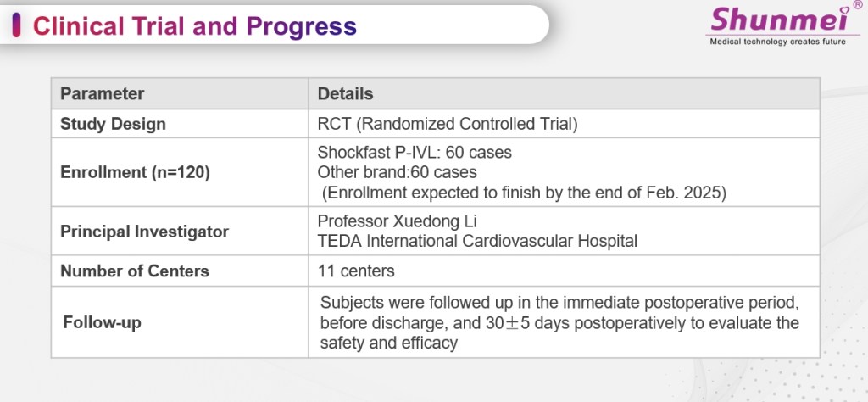The width and height of the screenshot is (868, 402).
Task: Click Shockfast P-IVL: 60 cases text
Action: pos(414,153)
